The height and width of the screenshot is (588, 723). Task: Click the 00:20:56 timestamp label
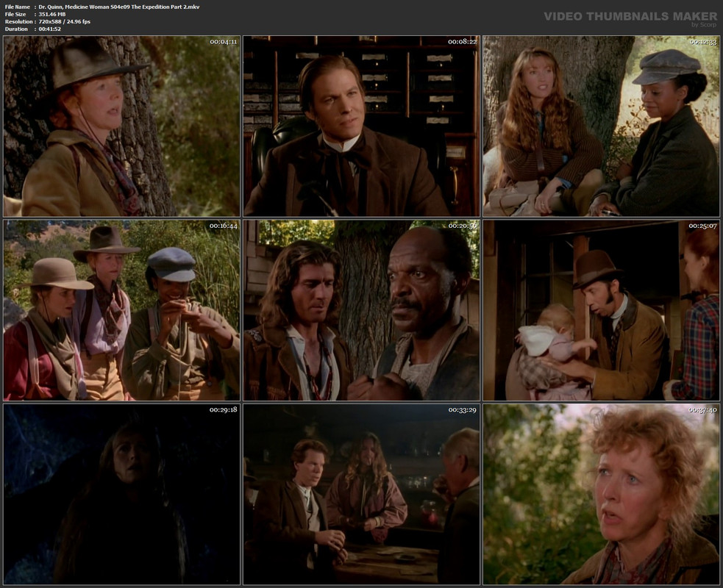[x=463, y=226]
